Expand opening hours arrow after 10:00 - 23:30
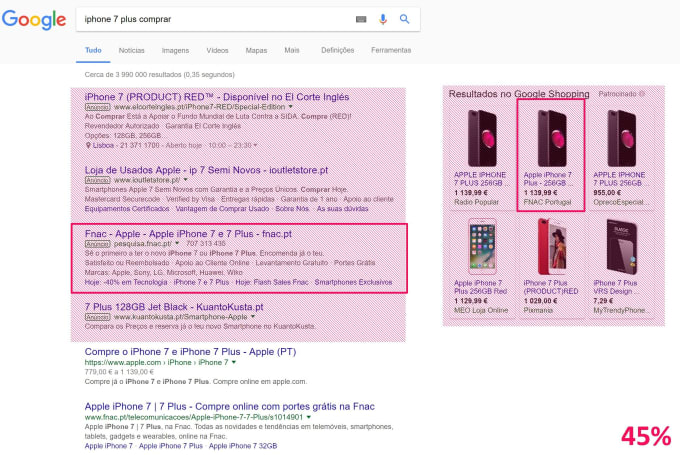 click(x=255, y=145)
